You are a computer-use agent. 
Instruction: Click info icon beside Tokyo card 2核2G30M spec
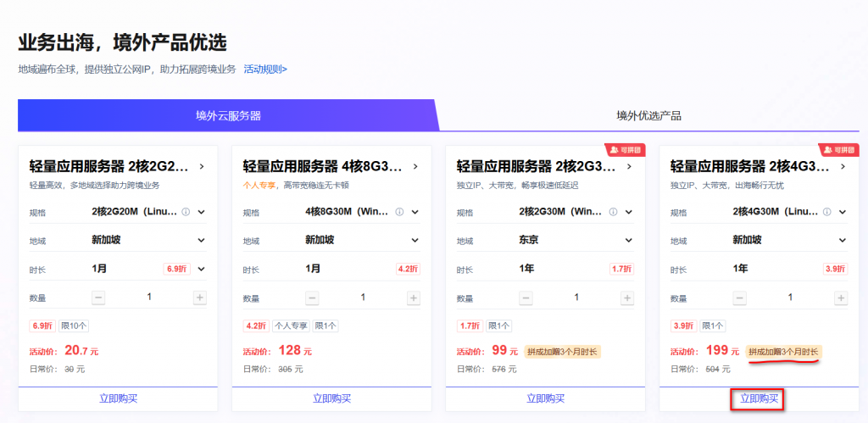[613, 212]
